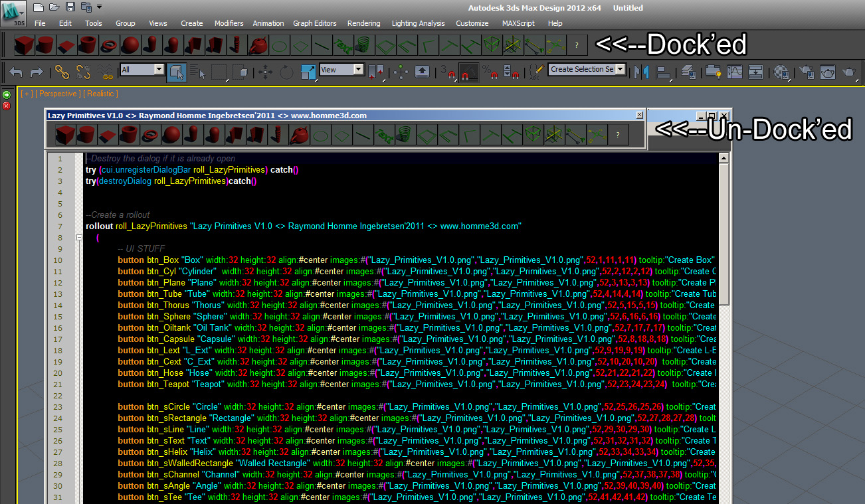Activate the Select and Move tool

[x=266, y=72]
